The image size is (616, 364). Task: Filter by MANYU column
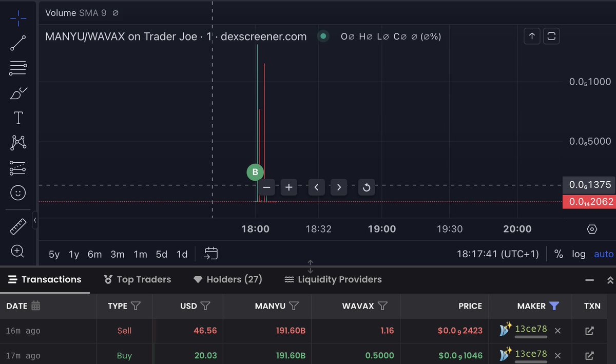tap(294, 306)
